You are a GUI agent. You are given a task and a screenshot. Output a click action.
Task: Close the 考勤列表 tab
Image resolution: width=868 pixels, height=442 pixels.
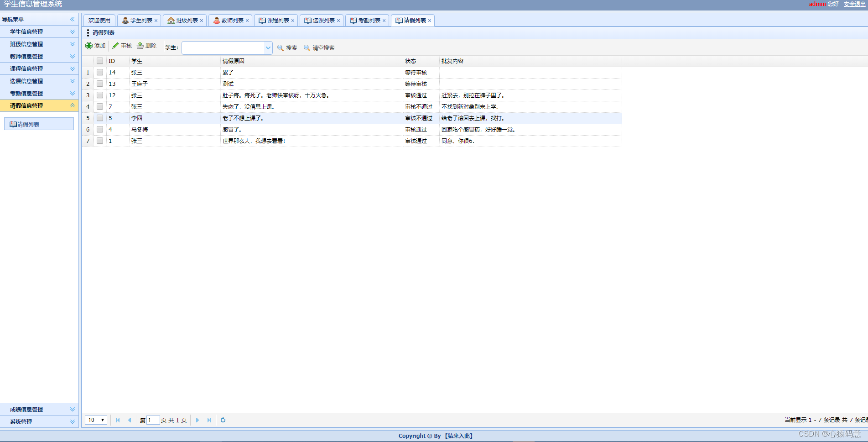coord(384,21)
